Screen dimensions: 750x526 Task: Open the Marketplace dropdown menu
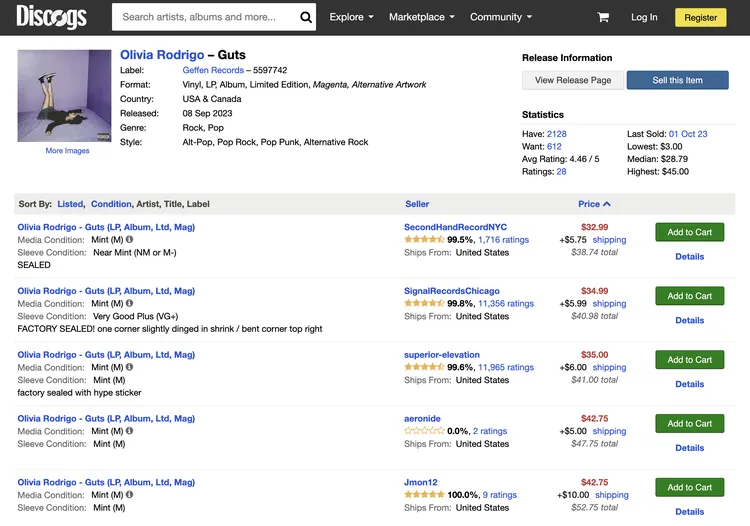(x=421, y=17)
